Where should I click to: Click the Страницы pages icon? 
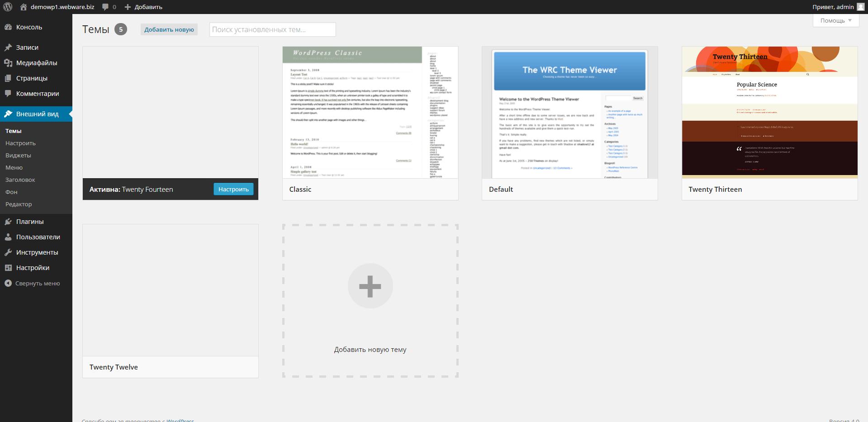tap(8, 78)
